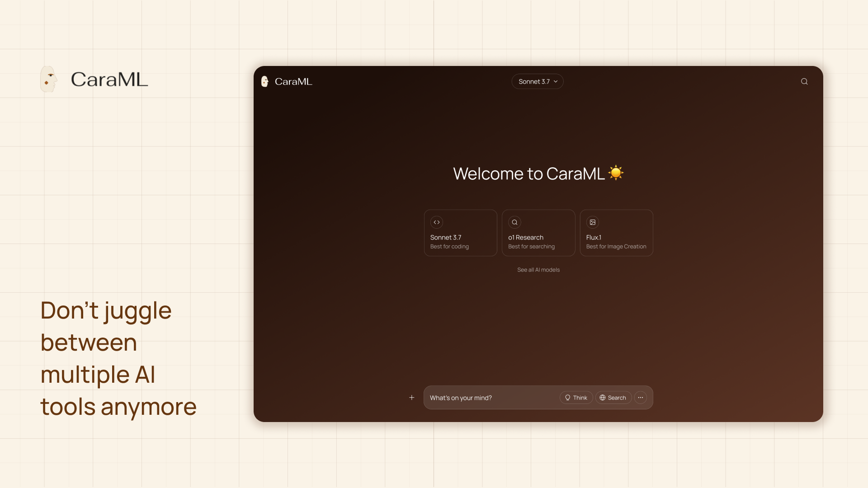
Task: Click the search magnifier icon top right
Action: point(804,81)
